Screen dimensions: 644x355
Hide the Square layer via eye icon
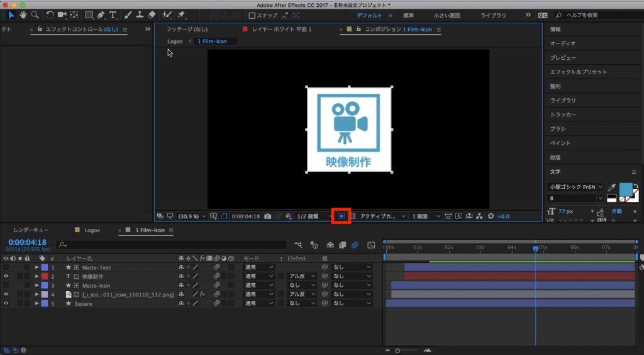click(x=6, y=303)
